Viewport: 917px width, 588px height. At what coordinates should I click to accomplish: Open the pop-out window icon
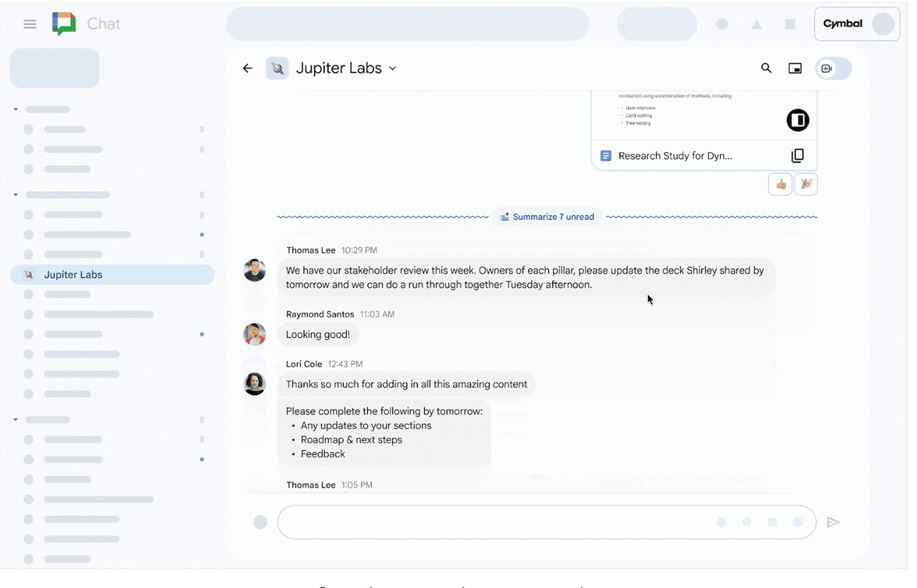tap(795, 68)
